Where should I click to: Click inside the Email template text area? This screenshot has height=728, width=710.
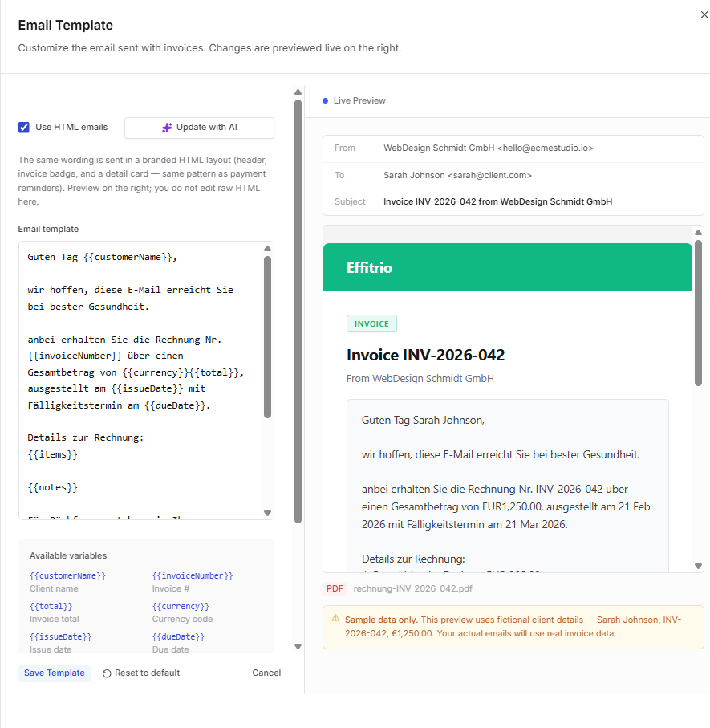(x=140, y=380)
